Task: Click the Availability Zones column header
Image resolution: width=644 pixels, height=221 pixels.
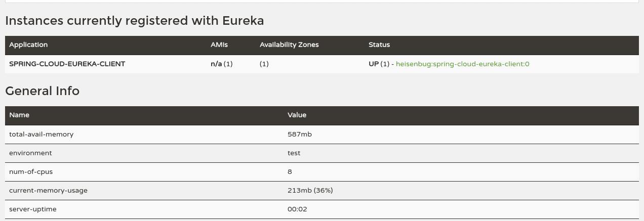Action: point(289,45)
